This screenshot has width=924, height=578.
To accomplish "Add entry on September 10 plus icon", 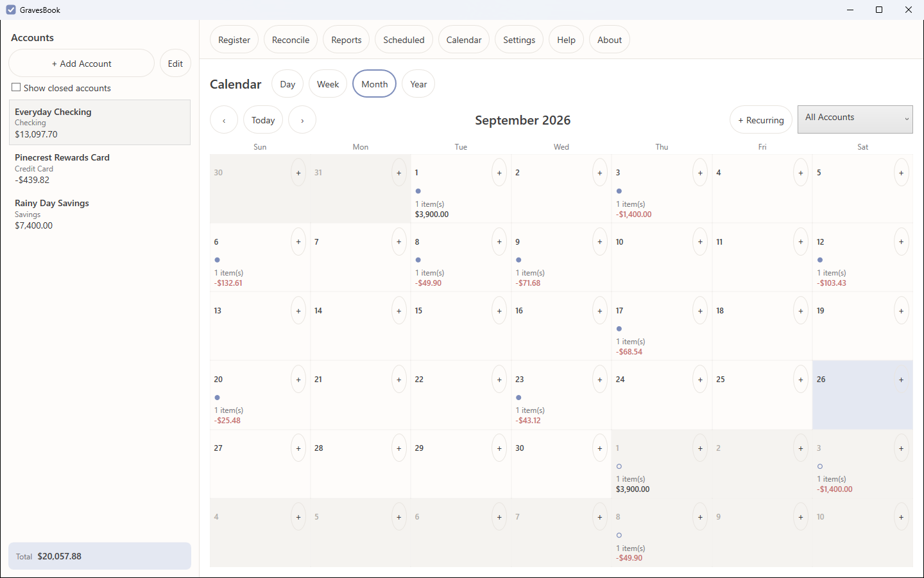I will pos(700,242).
